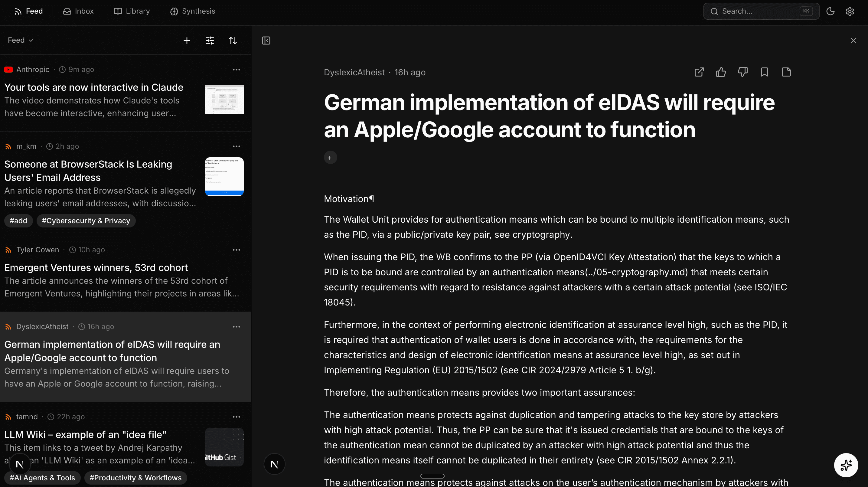This screenshot has width=868, height=487.
Task: Toggle the #AI Agents & Tools tag
Action: 42,478
